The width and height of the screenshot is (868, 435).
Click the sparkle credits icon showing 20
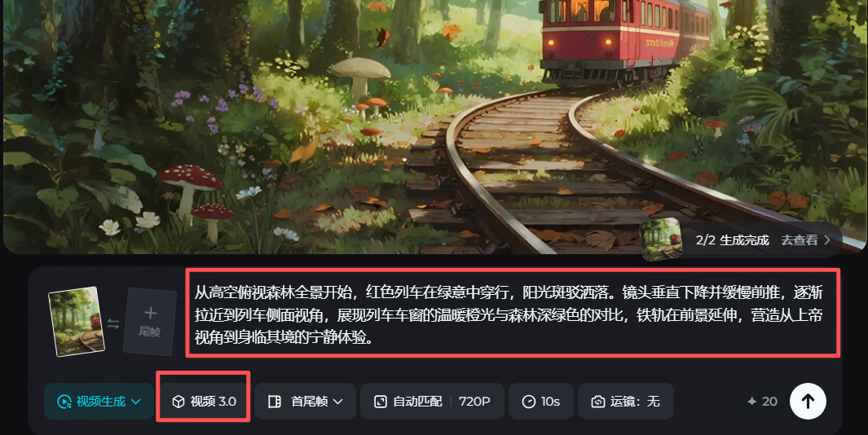(x=751, y=402)
